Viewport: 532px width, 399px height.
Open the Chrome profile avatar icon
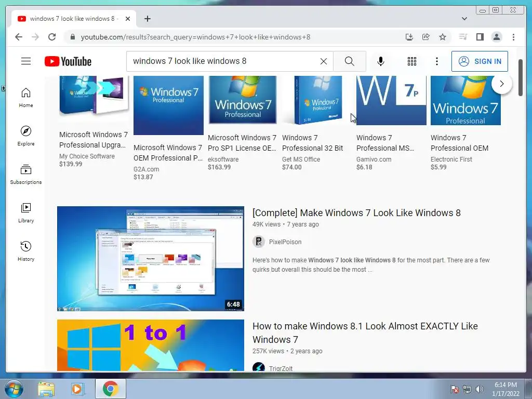[496, 37]
